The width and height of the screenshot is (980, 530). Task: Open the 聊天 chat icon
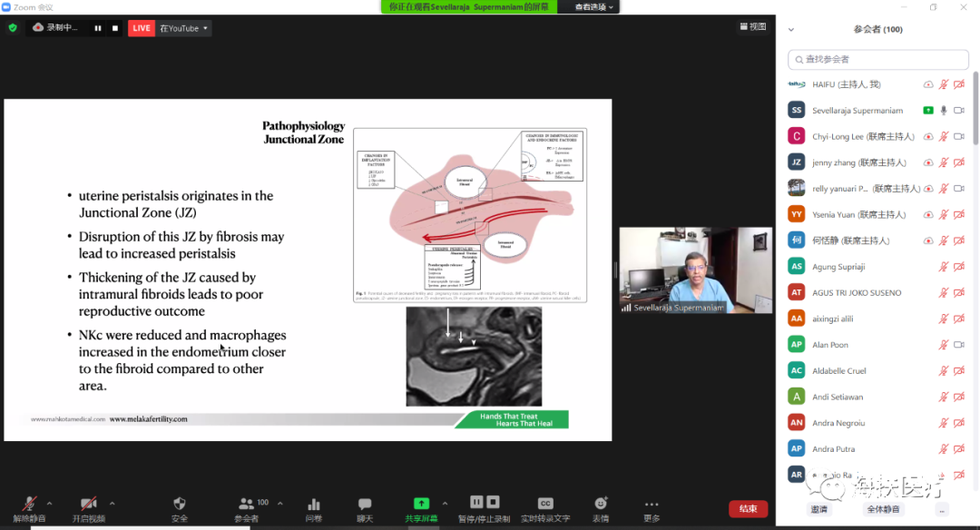(365, 504)
